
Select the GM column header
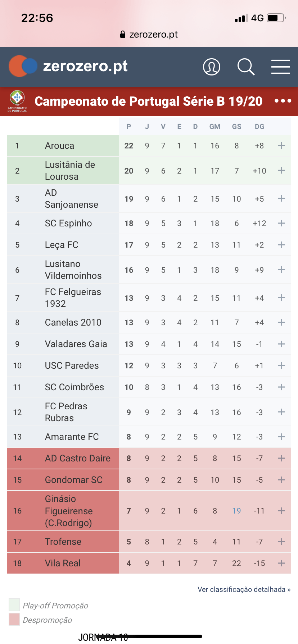pyautogui.click(x=215, y=126)
